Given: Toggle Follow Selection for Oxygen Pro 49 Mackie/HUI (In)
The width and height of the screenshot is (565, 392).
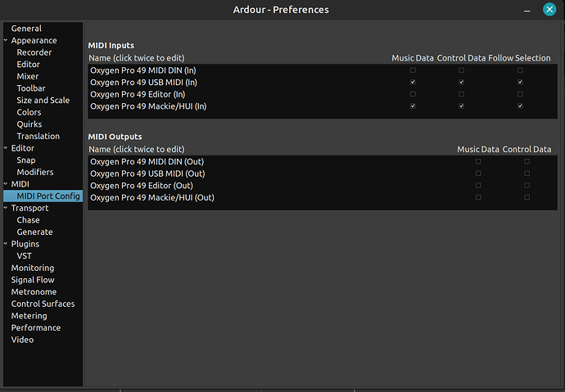Looking at the screenshot, I should (x=520, y=106).
